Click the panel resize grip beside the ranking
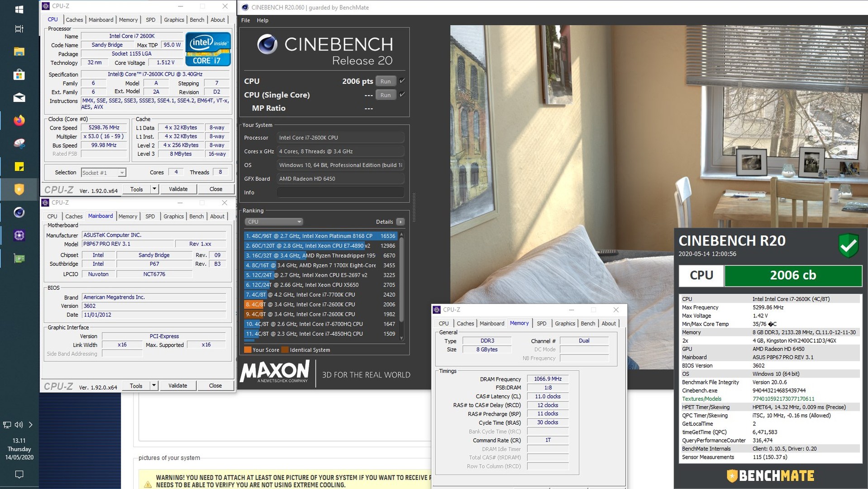 pyautogui.click(x=414, y=207)
